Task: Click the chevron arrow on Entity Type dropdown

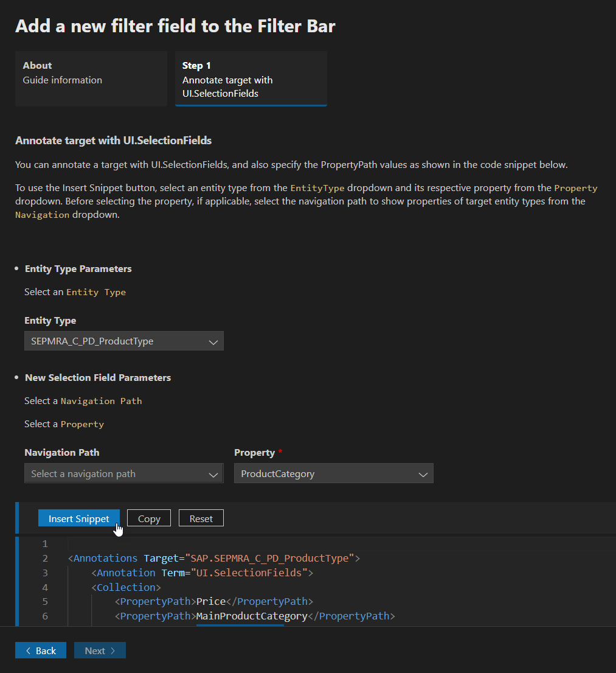Action: [x=213, y=342]
